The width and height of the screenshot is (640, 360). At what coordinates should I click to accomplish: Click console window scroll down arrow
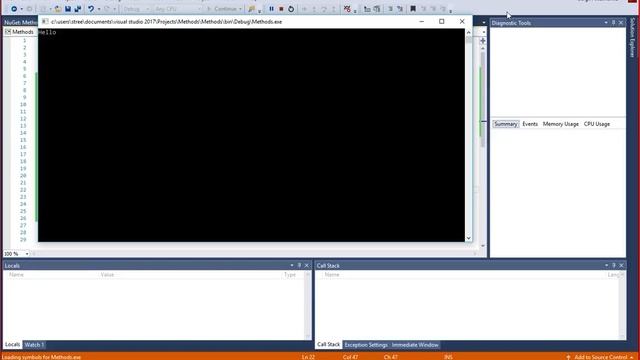pos(469,238)
